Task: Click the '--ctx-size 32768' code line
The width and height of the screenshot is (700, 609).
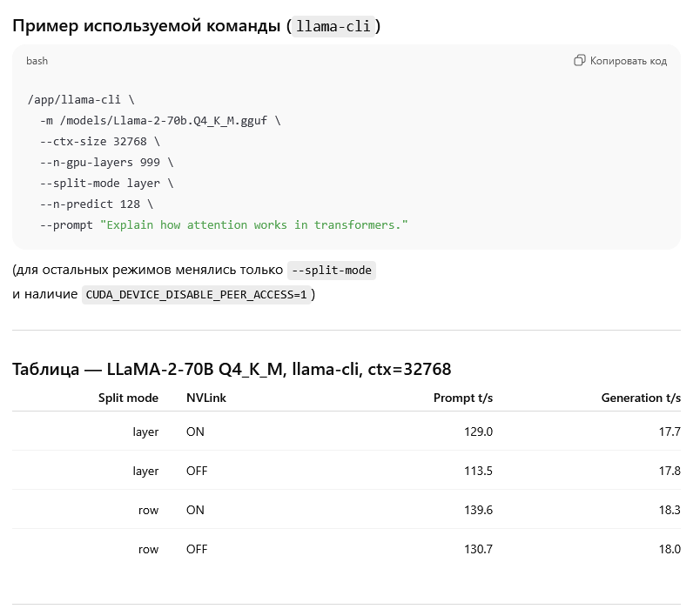Action: [x=100, y=141]
